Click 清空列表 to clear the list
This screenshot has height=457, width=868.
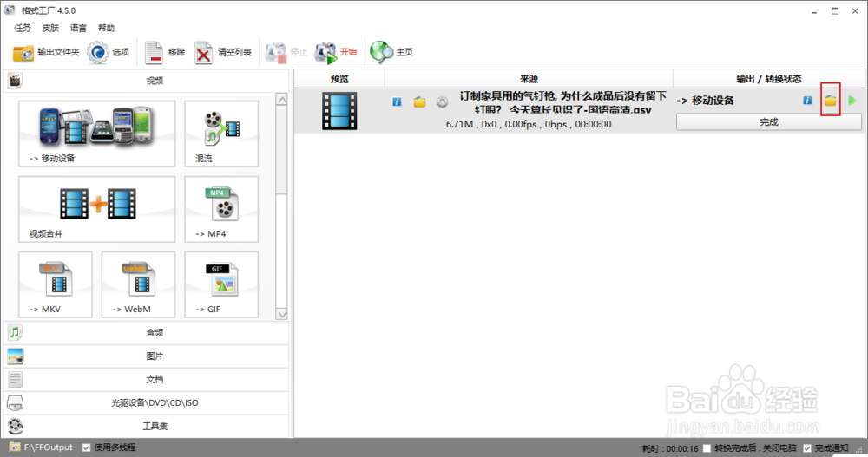(x=222, y=53)
